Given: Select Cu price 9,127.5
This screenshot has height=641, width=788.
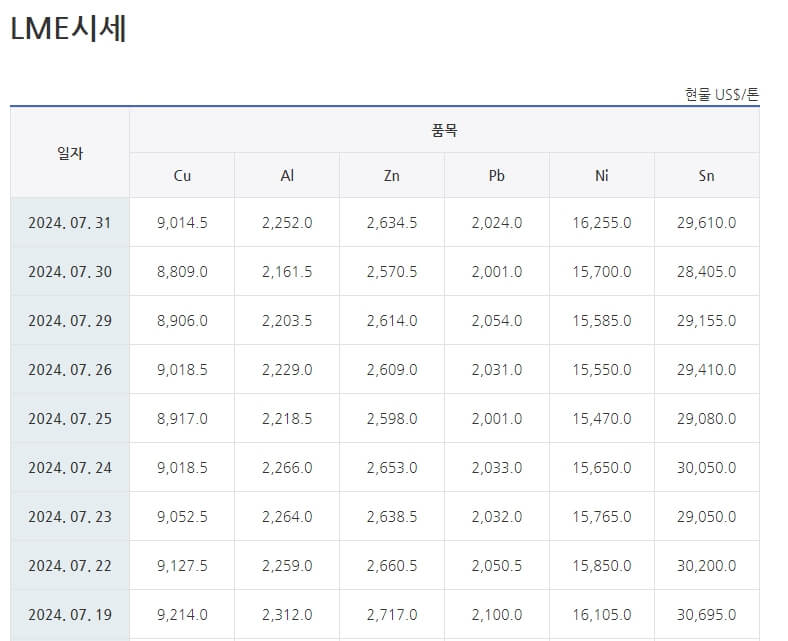Looking at the screenshot, I should point(182,566).
